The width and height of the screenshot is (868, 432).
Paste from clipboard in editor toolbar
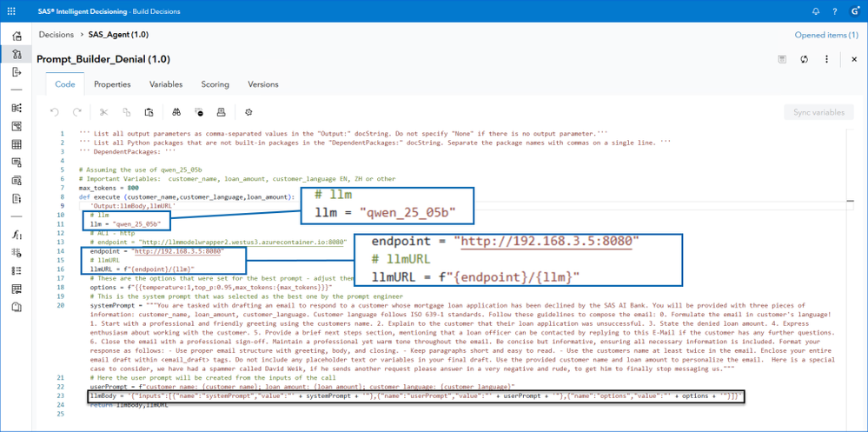point(149,112)
